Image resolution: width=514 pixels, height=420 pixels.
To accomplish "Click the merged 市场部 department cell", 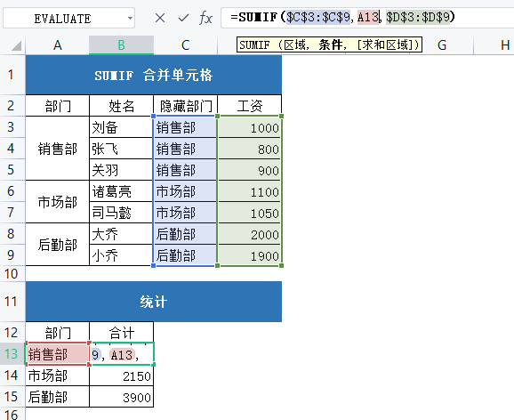I will point(58,202).
